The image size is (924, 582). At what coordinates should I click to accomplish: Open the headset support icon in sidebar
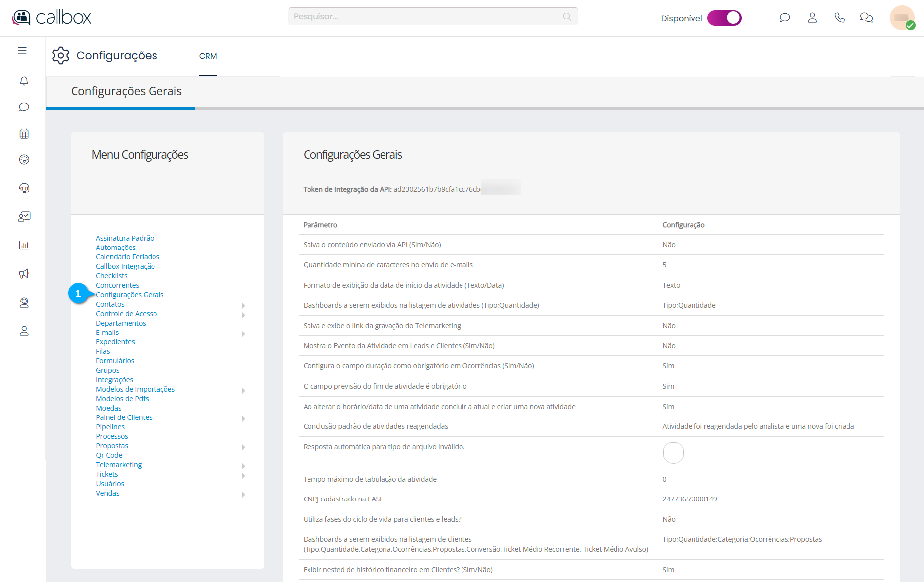pyautogui.click(x=24, y=188)
